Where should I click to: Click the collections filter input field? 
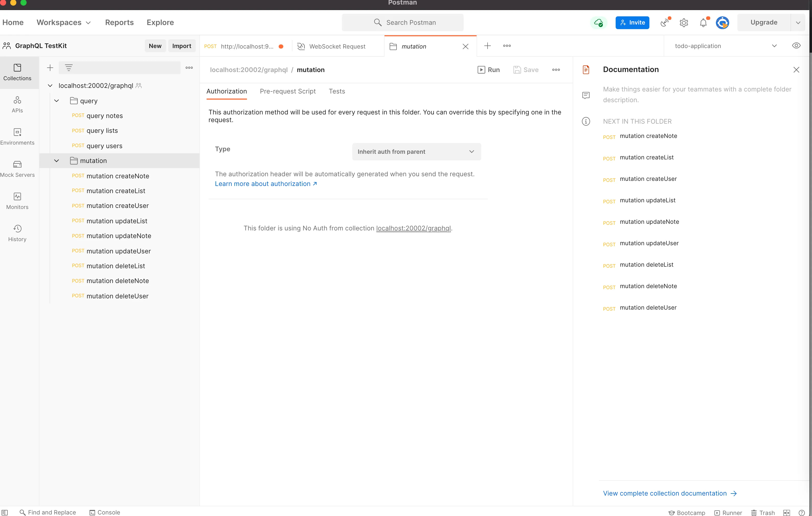coord(119,68)
